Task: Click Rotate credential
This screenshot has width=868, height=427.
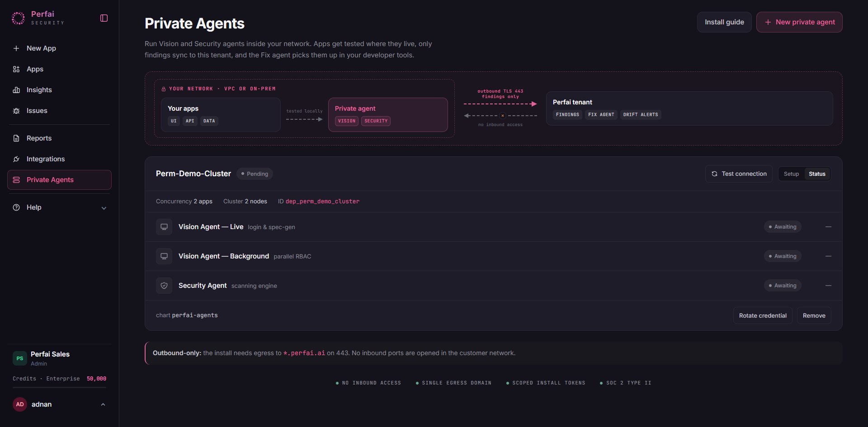Action: pyautogui.click(x=763, y=315)
